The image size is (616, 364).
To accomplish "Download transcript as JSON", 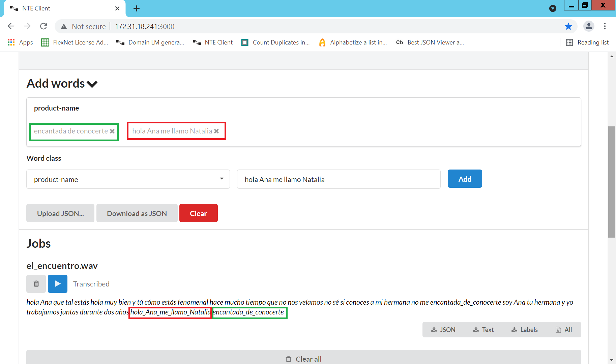I will coord(443,330).
